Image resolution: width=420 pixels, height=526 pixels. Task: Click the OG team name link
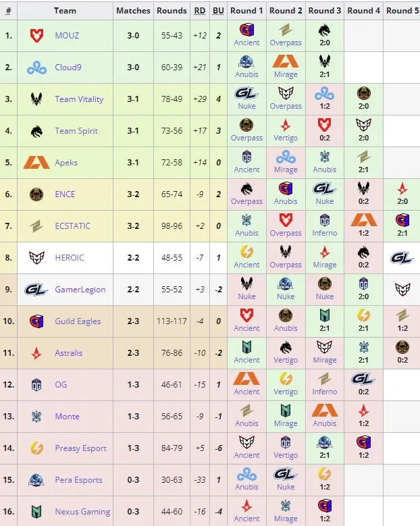tap(61, 385)
